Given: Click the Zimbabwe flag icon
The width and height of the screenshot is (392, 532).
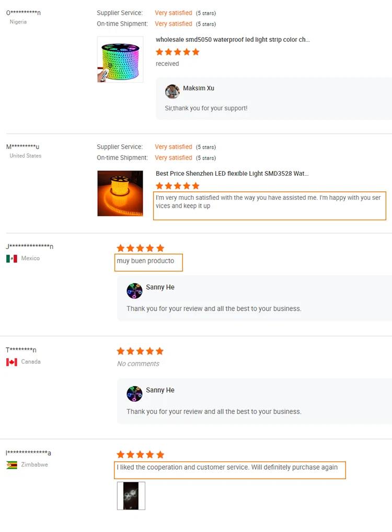Looking at the screenshot, I should coord(11,465).
